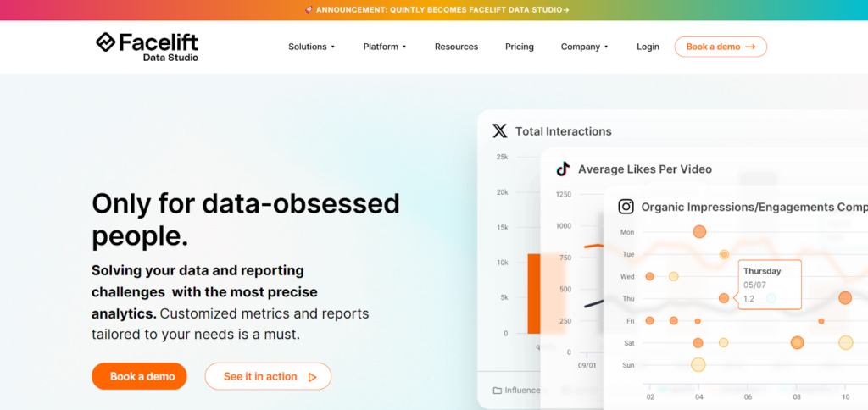This screenshot has width=868, height=410.
Task: Click the Organic Impressions/Engagements chart title
Action: click(x=754, y=207)
